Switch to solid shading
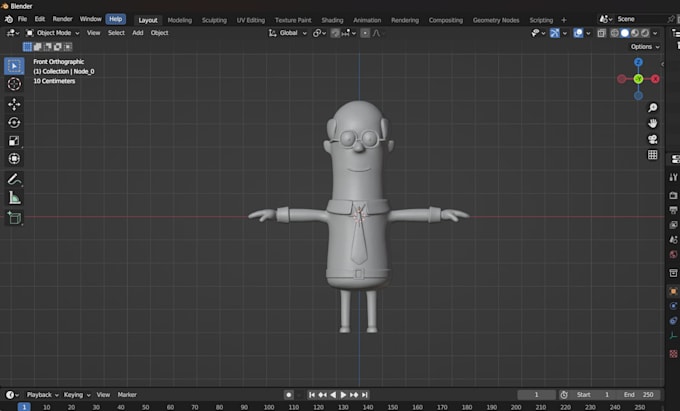This screenshot has width=680, height=411. point(624,33)
